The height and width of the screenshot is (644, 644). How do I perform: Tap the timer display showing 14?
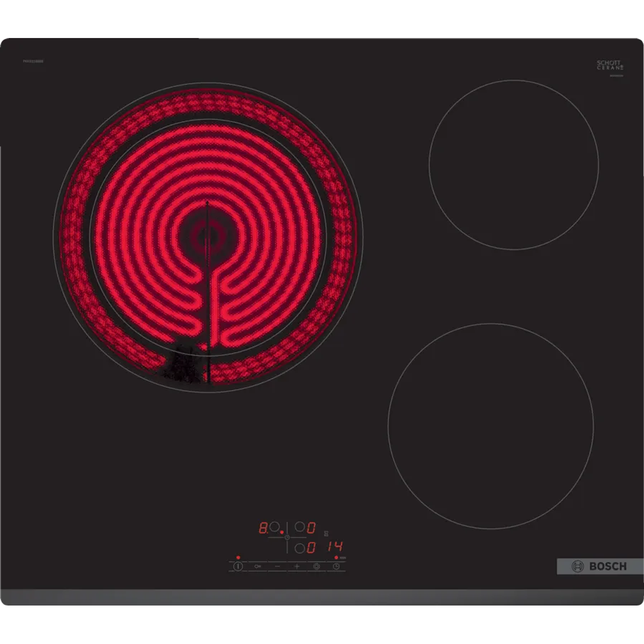coord(335,546)
